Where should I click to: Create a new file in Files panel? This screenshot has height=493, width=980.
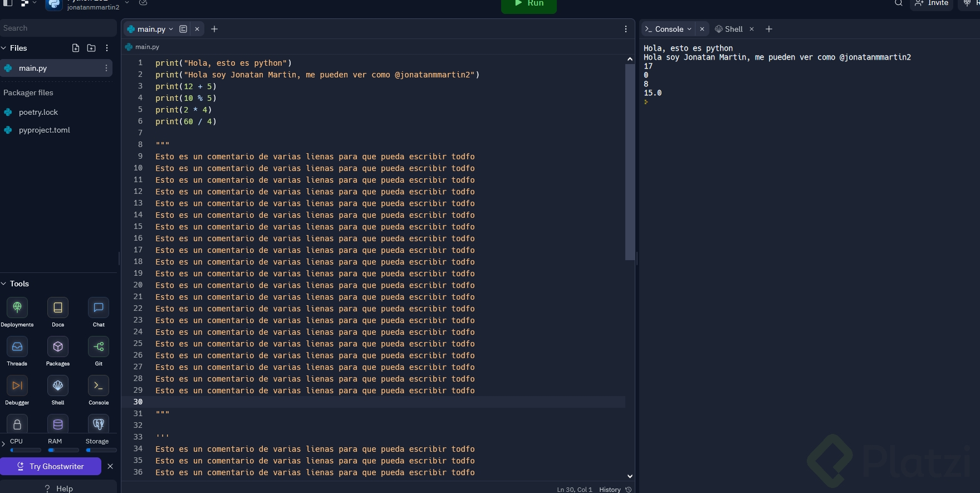(x=76, y=48)
